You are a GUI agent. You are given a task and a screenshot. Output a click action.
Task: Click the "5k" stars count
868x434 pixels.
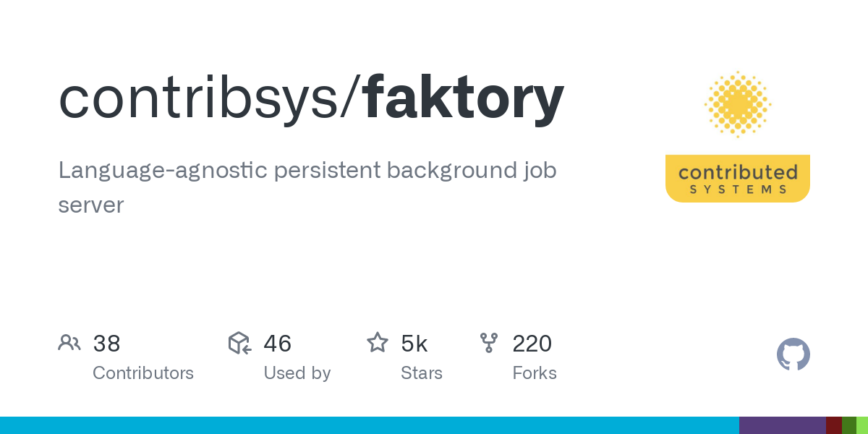point(414,344)
